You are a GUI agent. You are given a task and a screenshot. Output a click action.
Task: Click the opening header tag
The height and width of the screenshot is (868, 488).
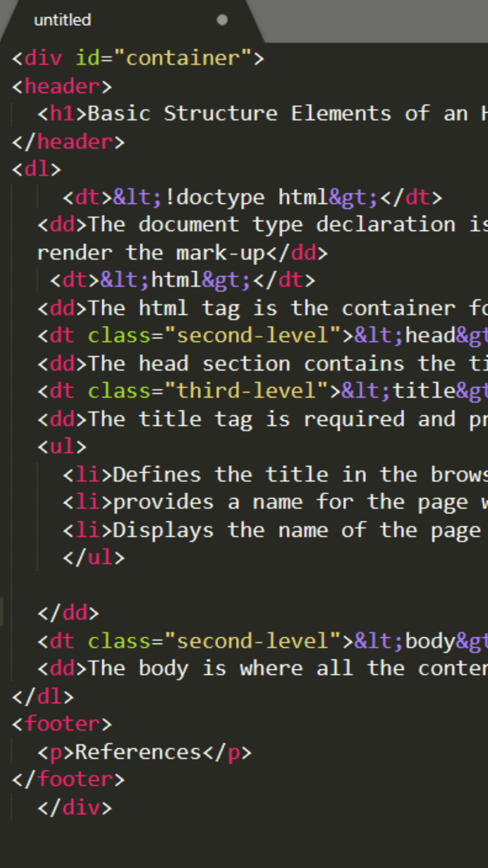point(62,86)
